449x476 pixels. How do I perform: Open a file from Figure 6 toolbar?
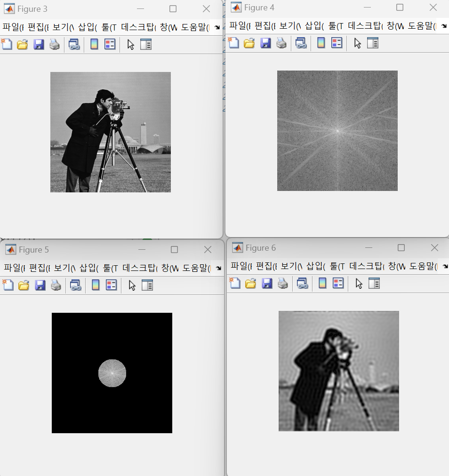coord(251,283)
